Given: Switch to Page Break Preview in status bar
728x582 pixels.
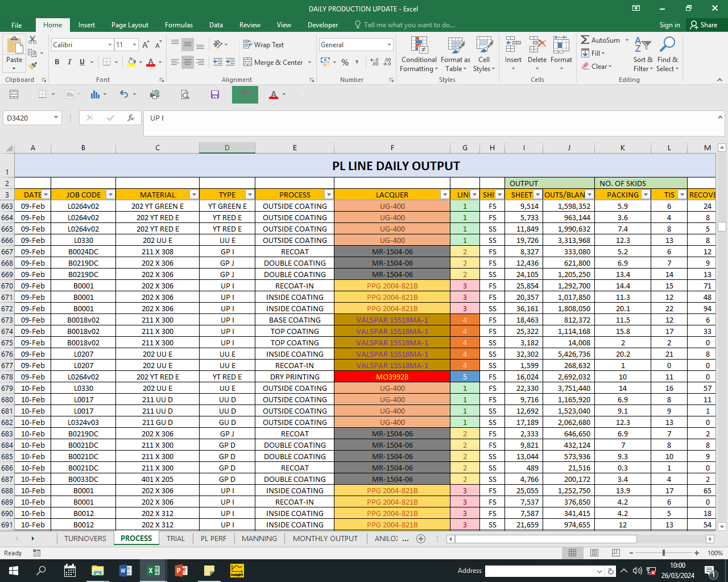Looking at the screenshot, I should click(615, 552).
